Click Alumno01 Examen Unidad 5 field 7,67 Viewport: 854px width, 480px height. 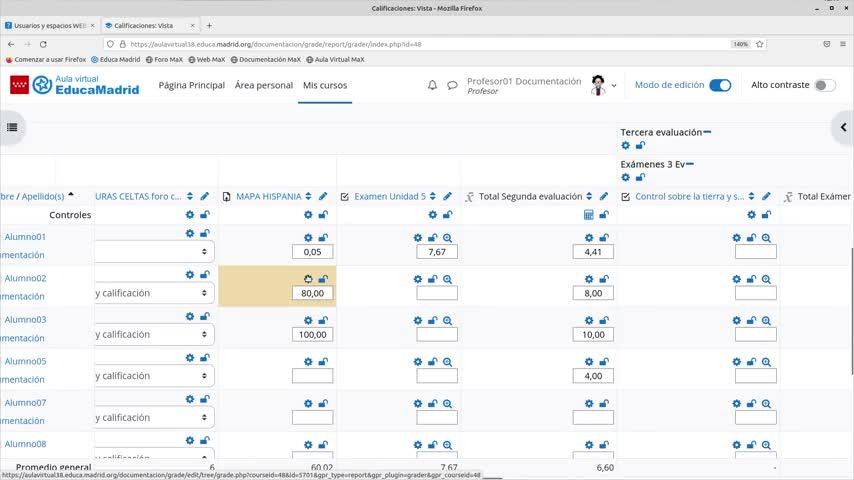click(437, 252)
